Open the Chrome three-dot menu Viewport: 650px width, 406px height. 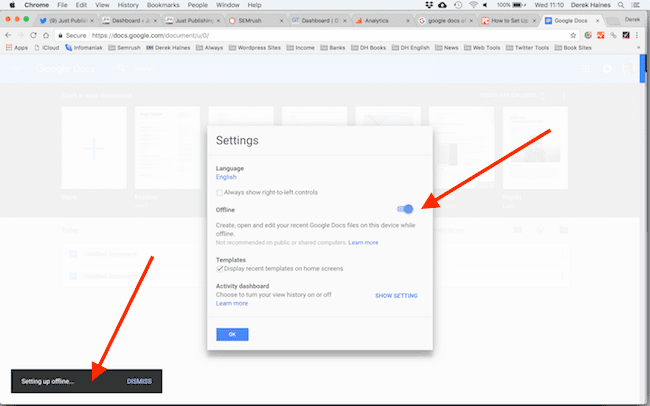637,35
